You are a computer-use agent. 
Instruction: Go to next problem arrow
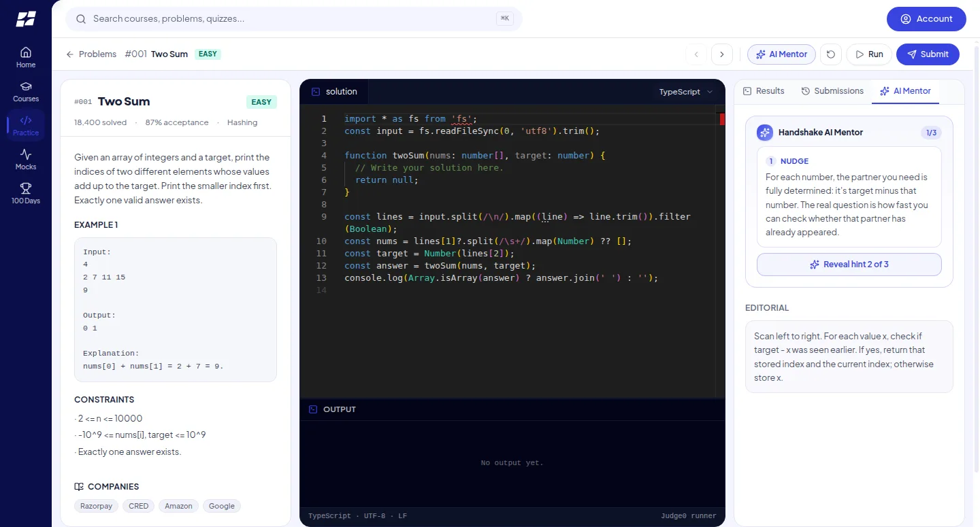pyautogui.click(x=722, y=54)
